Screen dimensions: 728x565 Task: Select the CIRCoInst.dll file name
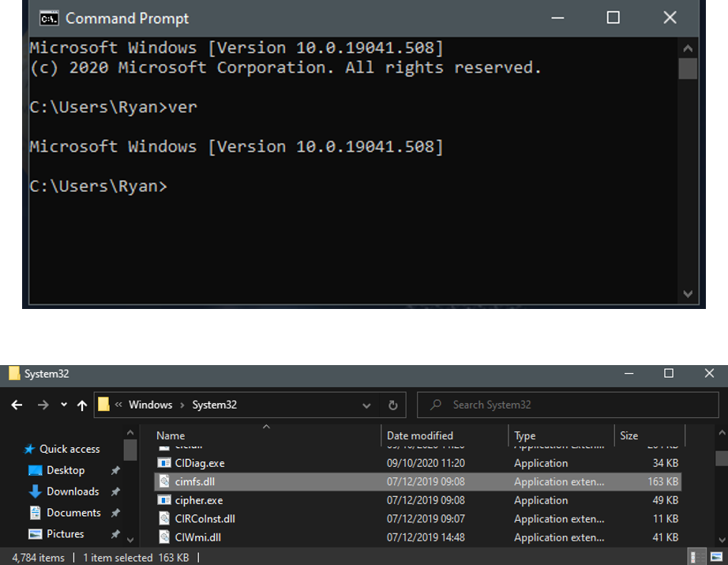coord(205,518)
